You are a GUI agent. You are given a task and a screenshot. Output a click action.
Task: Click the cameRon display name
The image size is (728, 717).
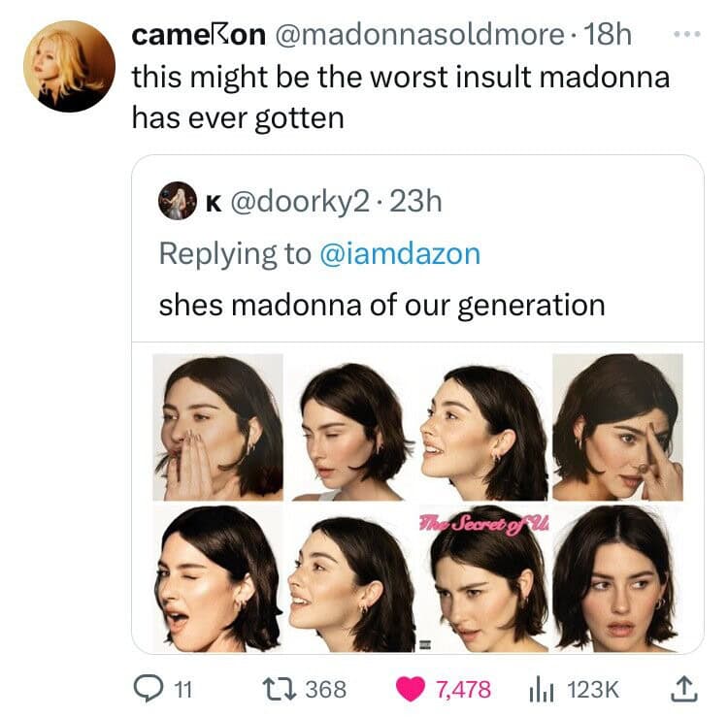(197, 35)
